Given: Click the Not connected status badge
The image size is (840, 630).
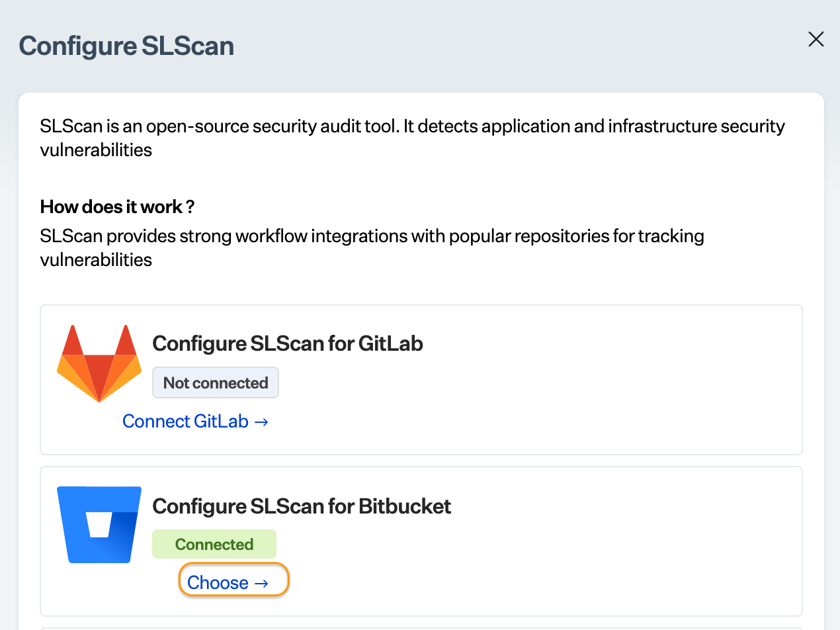Looking at the screenshot, I should (x=216, y=383).
